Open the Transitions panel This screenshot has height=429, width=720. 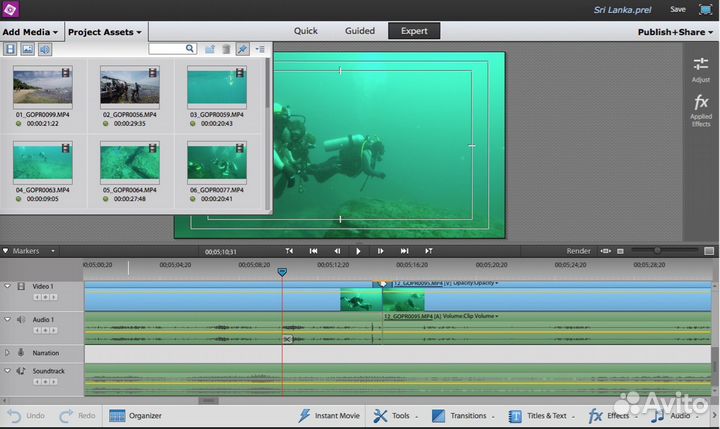tap(459, 415)
